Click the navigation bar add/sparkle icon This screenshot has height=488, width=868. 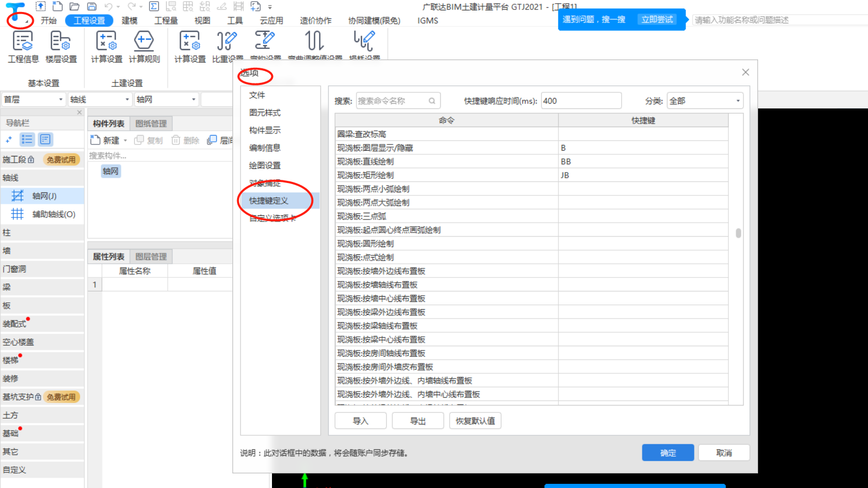(9, 139)
